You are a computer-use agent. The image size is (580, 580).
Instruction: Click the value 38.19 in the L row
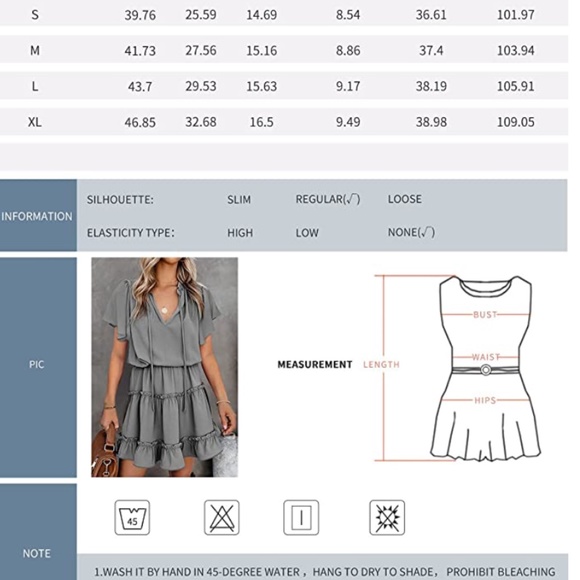point(431,86)
